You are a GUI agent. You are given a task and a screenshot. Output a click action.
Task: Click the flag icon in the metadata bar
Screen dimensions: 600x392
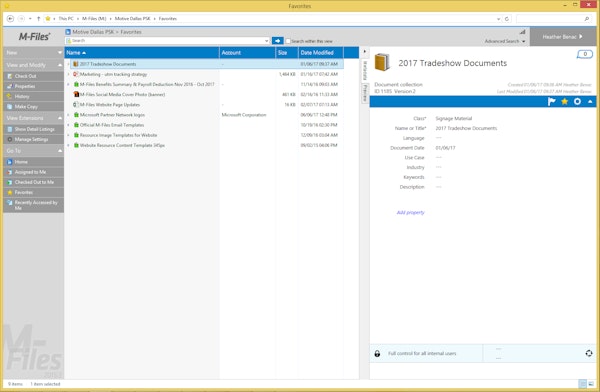point(551,101)
